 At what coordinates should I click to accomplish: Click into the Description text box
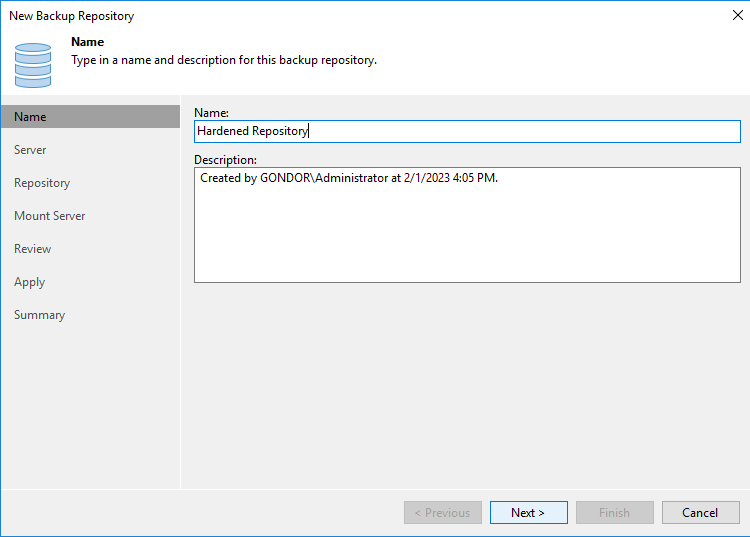(467, 225)
